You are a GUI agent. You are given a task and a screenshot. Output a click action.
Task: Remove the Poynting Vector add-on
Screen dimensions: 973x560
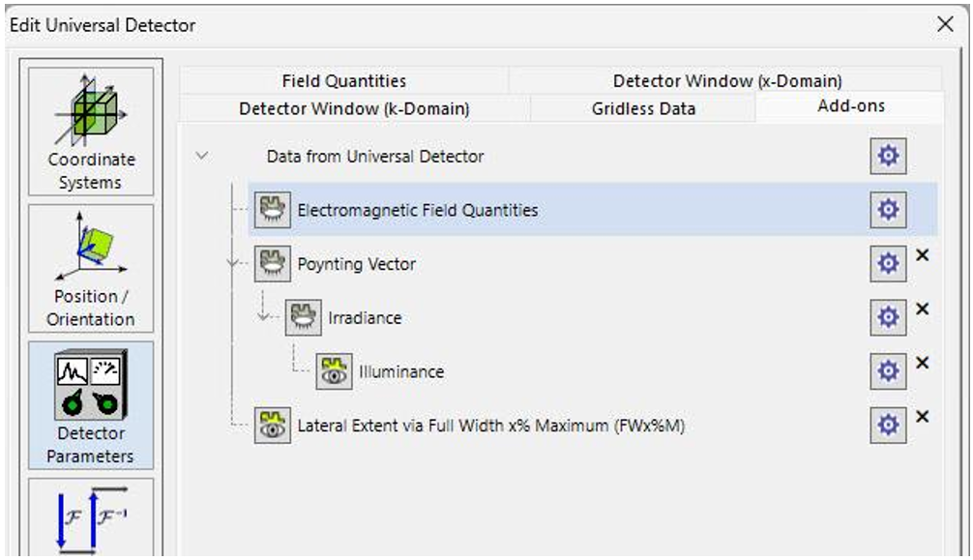click(922, 255)
